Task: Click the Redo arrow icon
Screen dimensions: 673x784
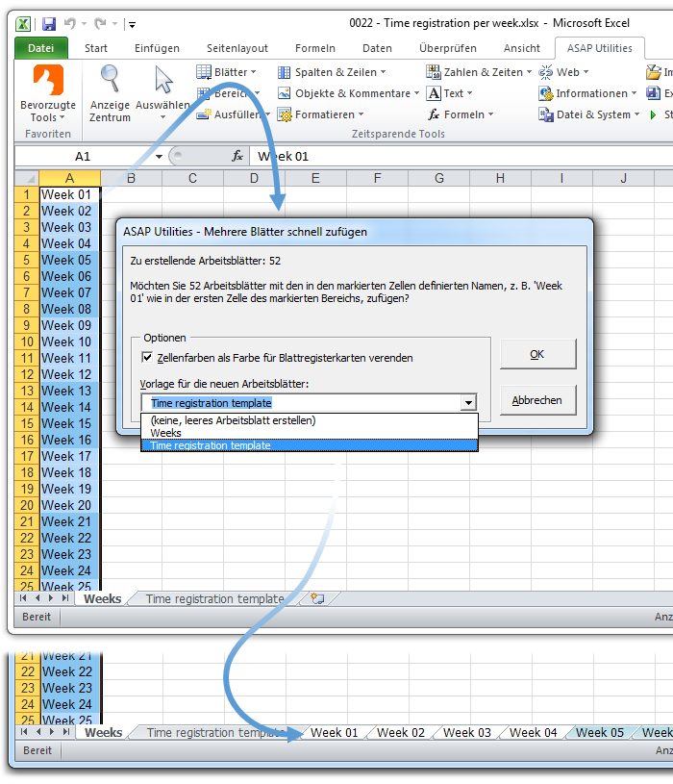Action: 100,23
